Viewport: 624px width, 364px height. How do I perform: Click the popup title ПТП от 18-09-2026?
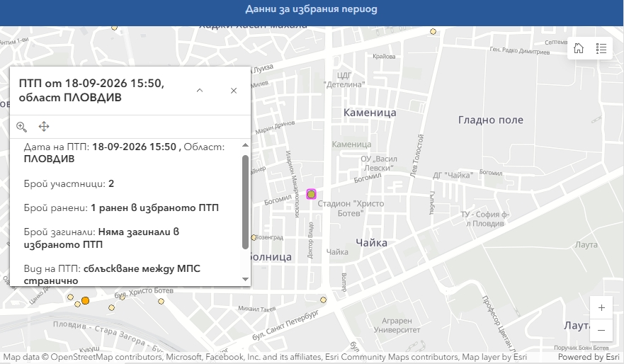[91, 91]
